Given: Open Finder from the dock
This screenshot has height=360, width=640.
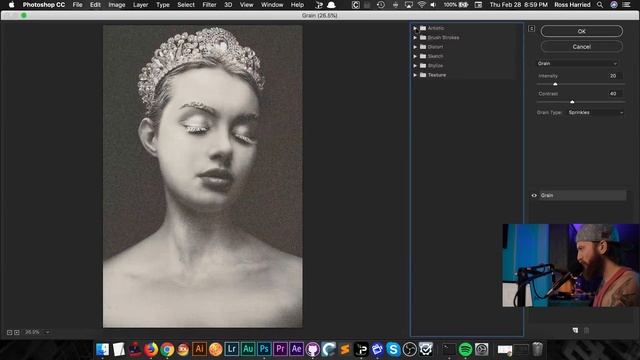Looking at the screenshot, I should pyautogui.click(x=102, y=349).
